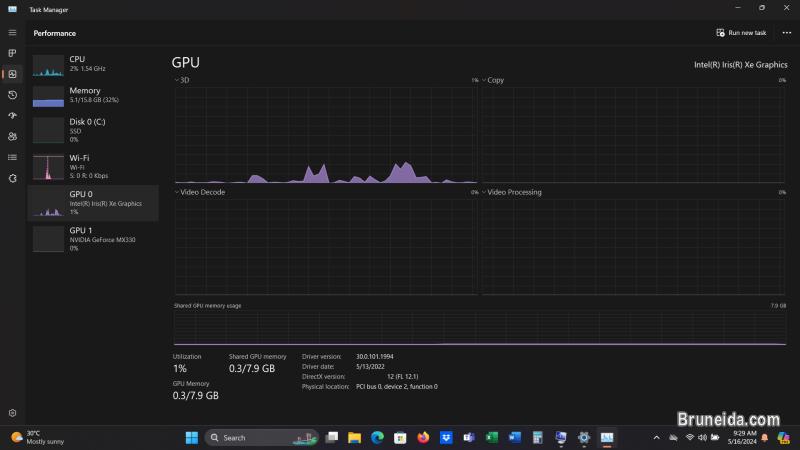Open the three-dots more options menu
800x450 pixels.
(786, 32)
